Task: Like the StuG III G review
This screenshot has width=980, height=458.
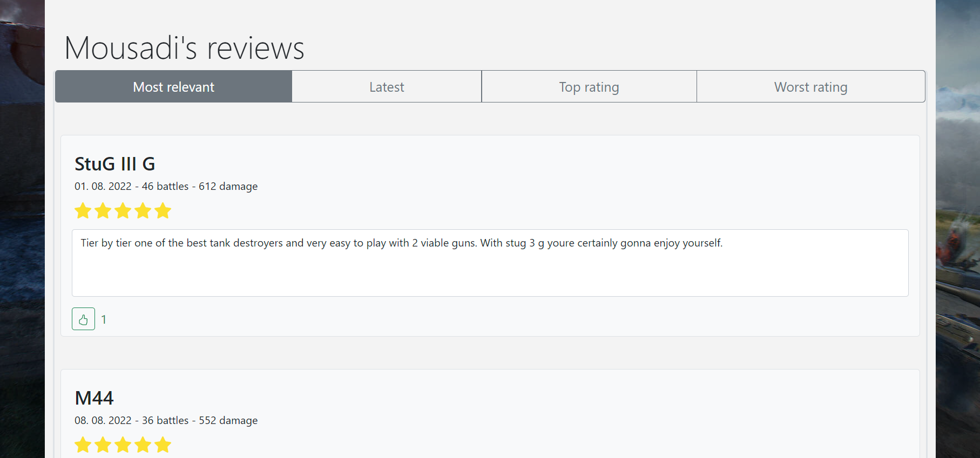Action: tap(83, 319)
